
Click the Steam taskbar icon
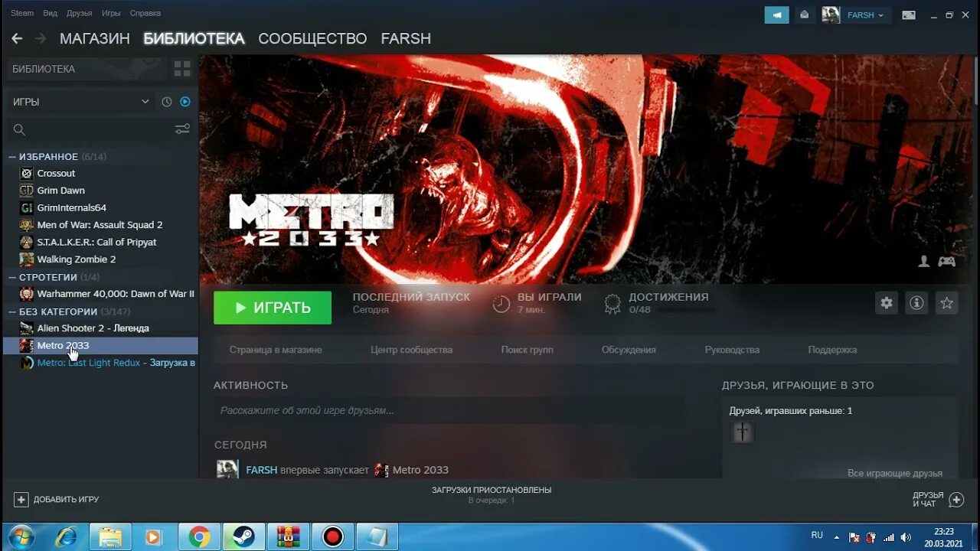point(244,537)
